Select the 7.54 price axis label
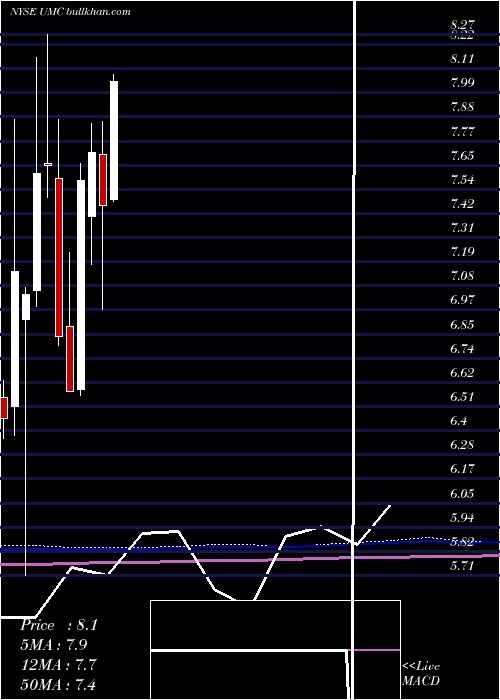 click(x=462, y=180)
